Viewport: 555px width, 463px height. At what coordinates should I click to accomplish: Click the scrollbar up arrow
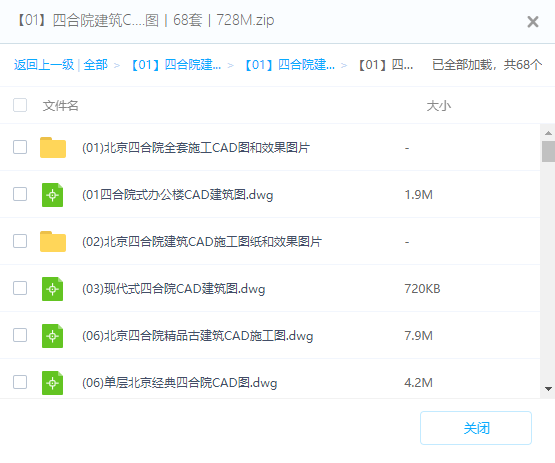point(548,133)
